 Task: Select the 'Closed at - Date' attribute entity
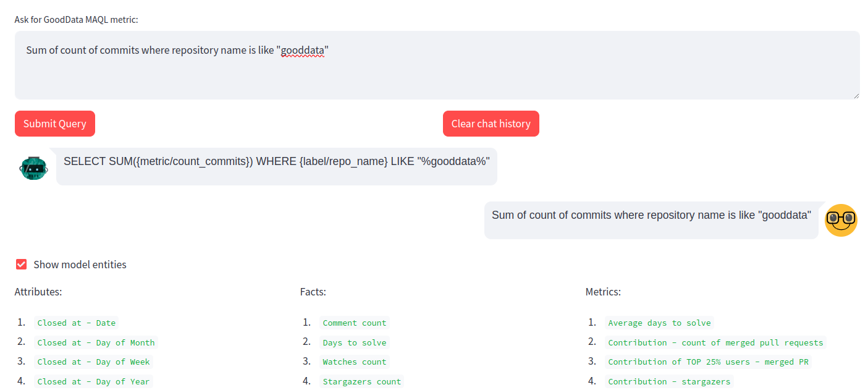click(x=76, y=322)
